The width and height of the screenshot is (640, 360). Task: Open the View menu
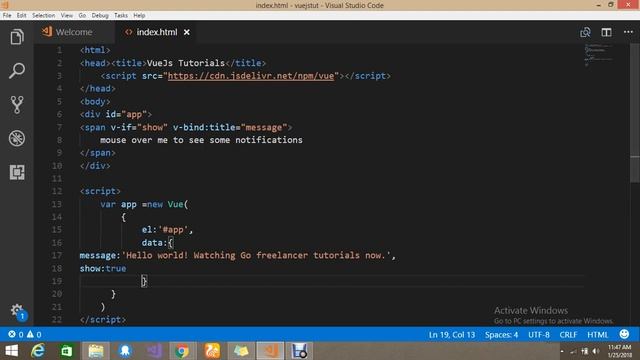coord(67,15)
